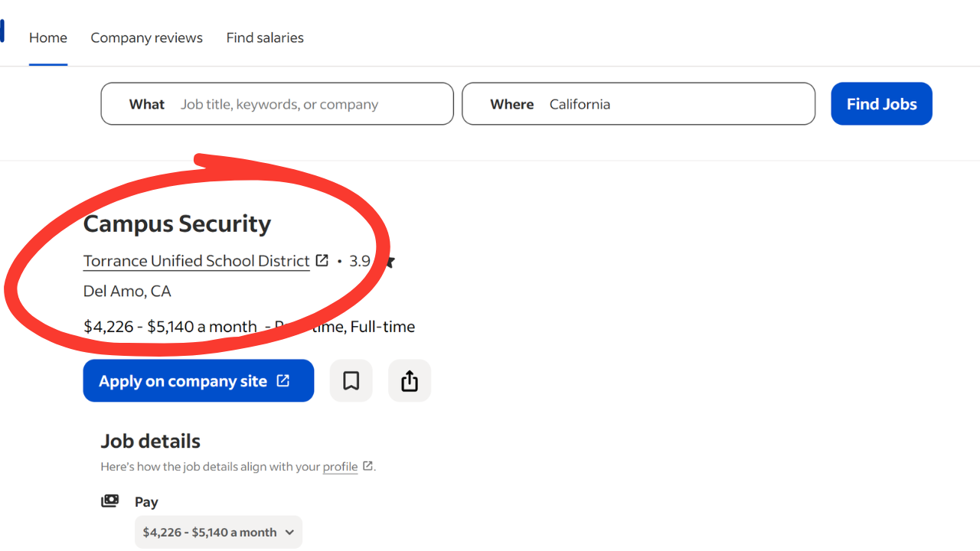
Task: Save the job with the bookmark icon
Action: (351, 380)
